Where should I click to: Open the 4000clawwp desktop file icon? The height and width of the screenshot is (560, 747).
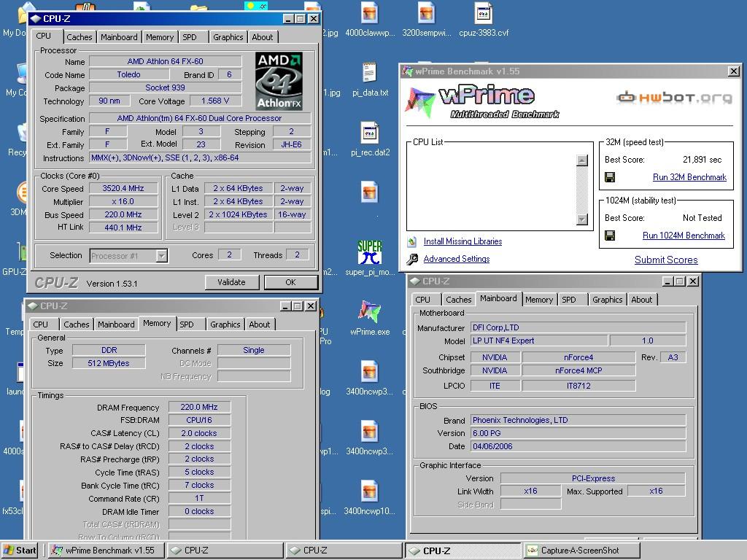pyautogui.click(x=369, y=15)
